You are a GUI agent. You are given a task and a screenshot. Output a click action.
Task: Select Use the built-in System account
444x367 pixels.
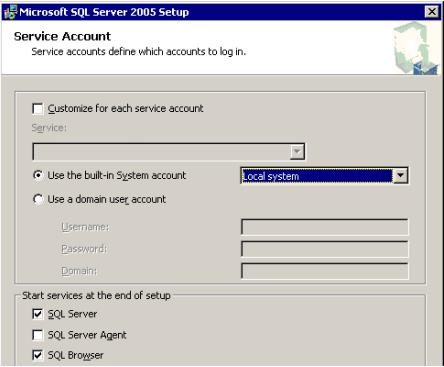38,175
